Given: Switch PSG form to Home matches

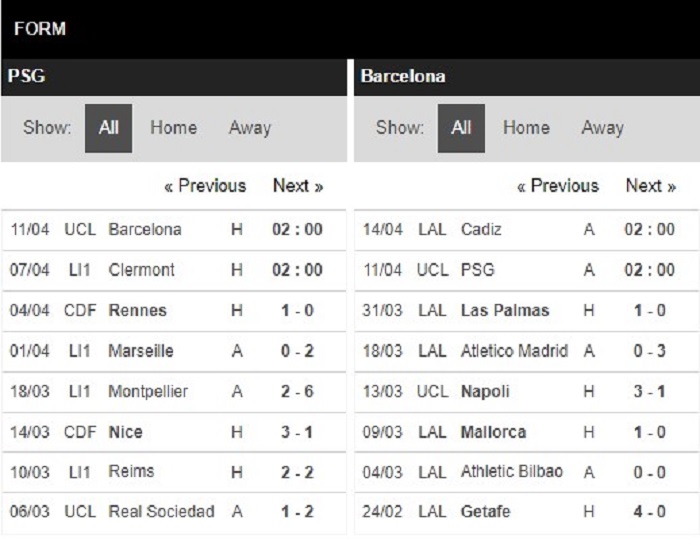Looking at the screenshot, I should [173, 128].
